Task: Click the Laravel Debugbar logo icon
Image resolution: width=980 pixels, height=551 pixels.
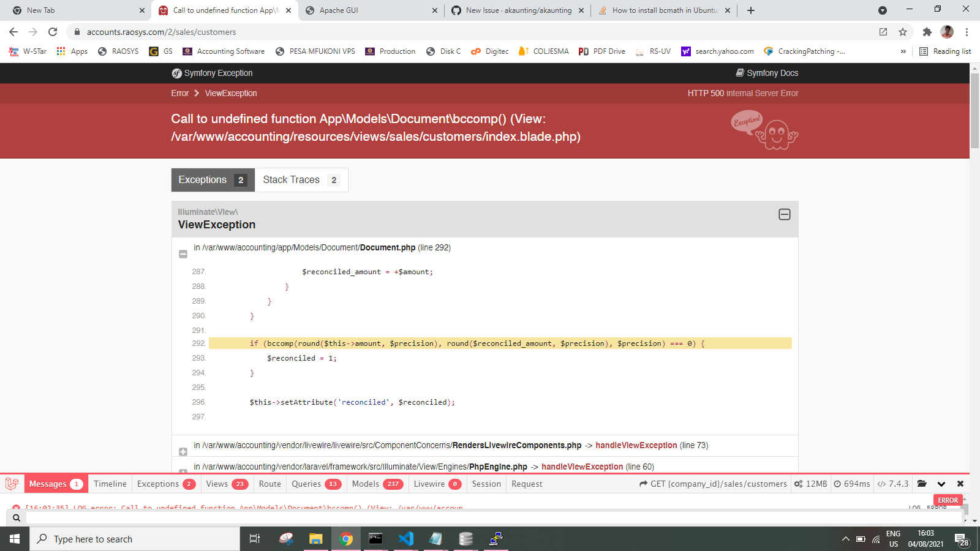Action: pyautogui.click(x=12, y=484)
